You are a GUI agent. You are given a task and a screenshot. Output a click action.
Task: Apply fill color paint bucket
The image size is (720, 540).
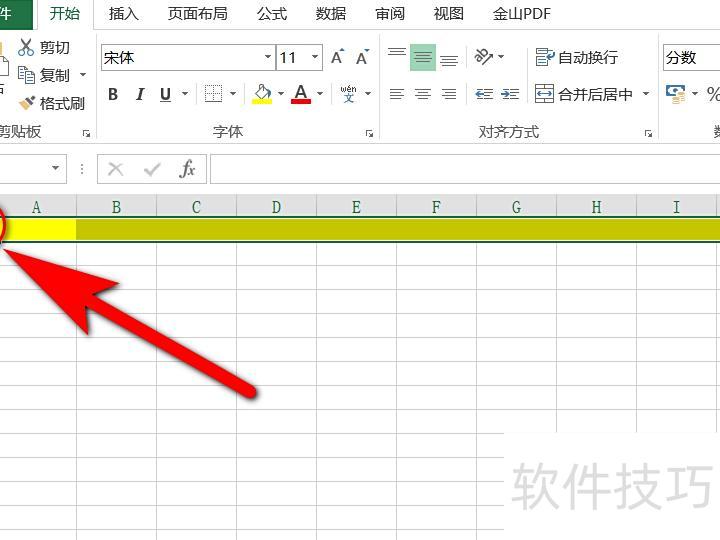tap(262, 94)
